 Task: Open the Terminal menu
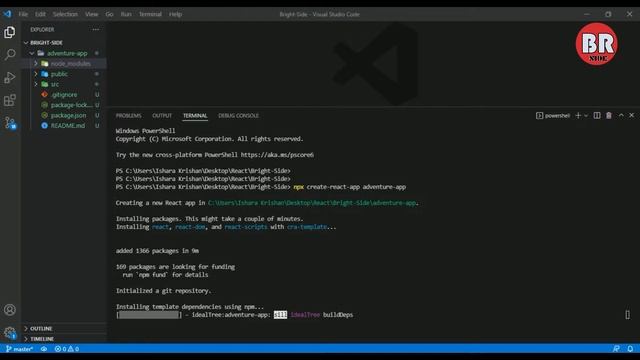[150, 14]
